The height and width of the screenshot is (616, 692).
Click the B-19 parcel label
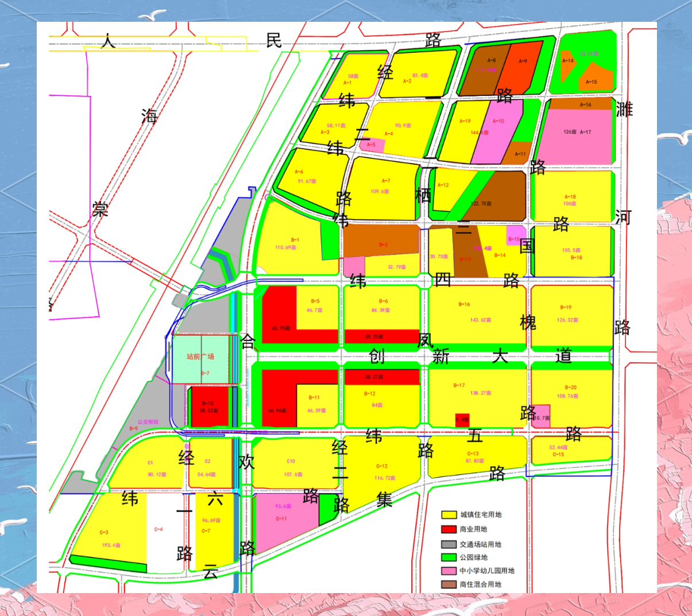[566, 308]
